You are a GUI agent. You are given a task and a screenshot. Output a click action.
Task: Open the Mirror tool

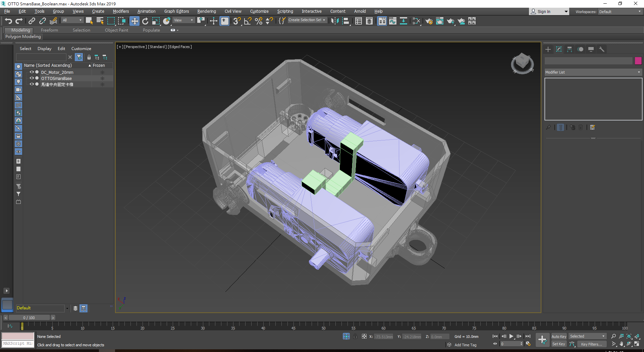pos(335,21)
